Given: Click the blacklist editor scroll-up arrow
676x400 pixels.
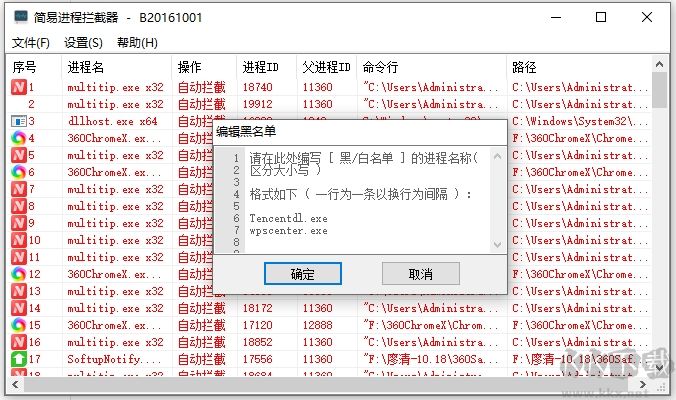Looking at the screenshot, I should coord(497,156).
